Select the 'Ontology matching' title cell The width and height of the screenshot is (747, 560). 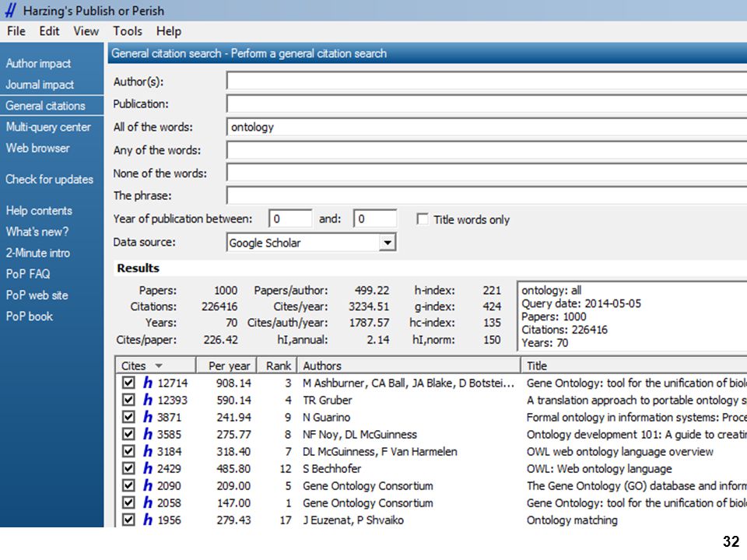(x=572, y=520)
